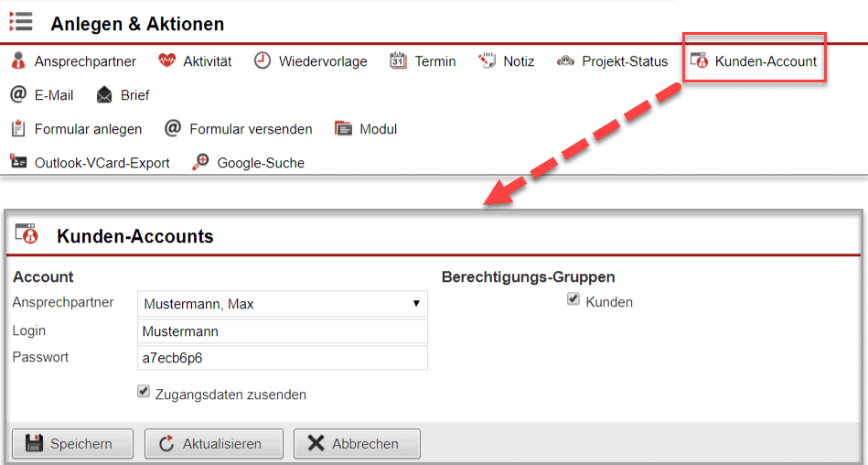Click the Termin calendar icon
This screenshot has width=868, height=465.
click(x=398, y=61)
